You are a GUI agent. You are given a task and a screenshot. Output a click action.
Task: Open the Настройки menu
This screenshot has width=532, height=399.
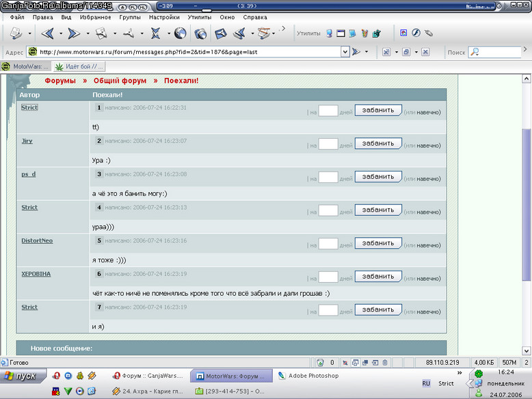[x=164, y=17]
